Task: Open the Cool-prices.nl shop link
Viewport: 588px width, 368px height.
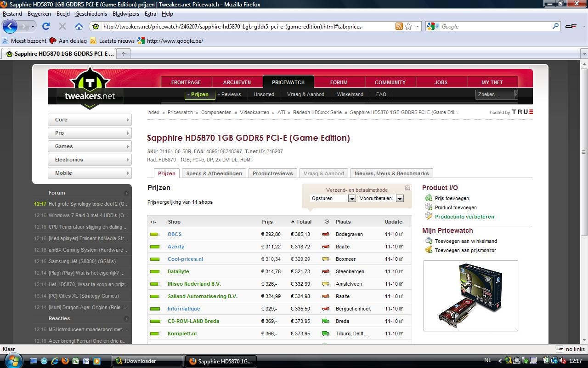Action: (185, 259)
